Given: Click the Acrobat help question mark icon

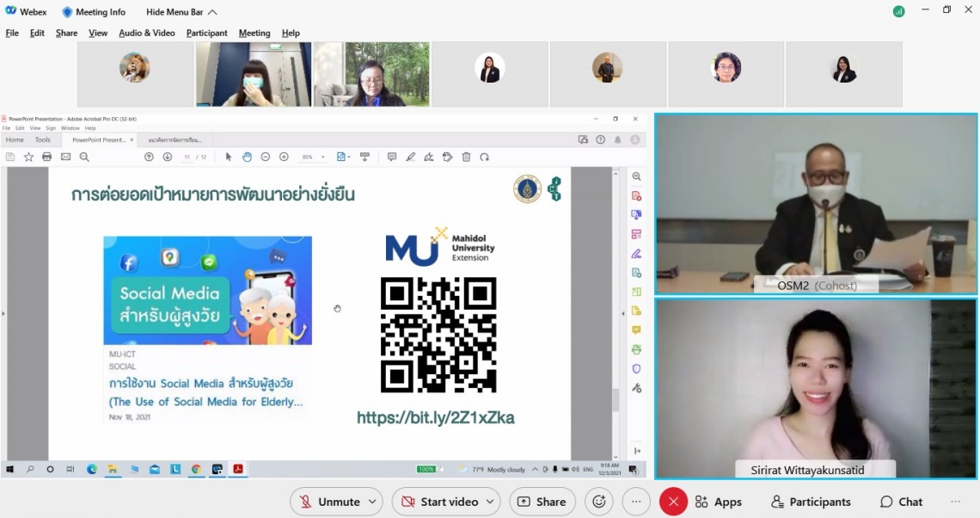Looking at the screenshot, I should coord(601,139).
